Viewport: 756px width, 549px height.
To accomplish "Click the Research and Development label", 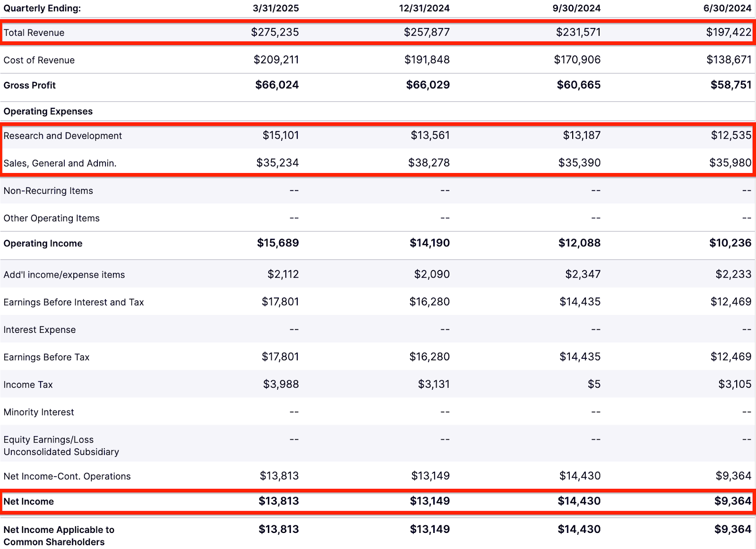I will tap(63, 136).
